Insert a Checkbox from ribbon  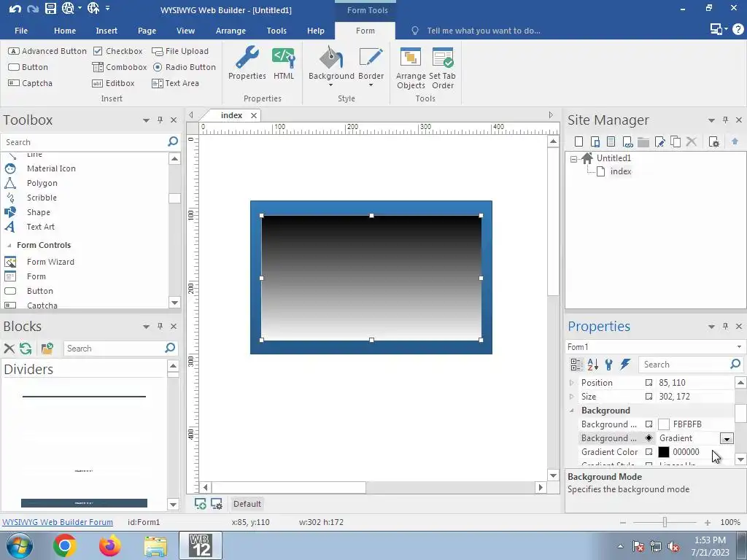(118, 51)
